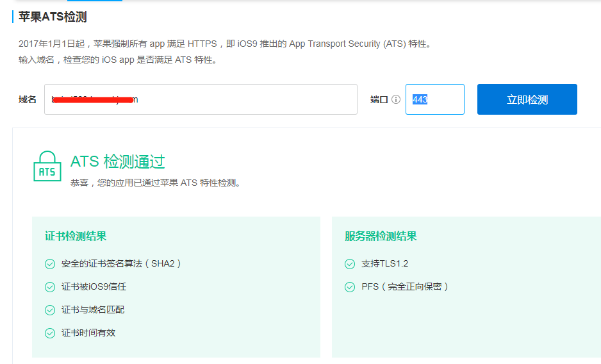The height and width of the screenshot is (364, 601).
Task: Click the 域名 field label
Action: click(x=28, y=99)
